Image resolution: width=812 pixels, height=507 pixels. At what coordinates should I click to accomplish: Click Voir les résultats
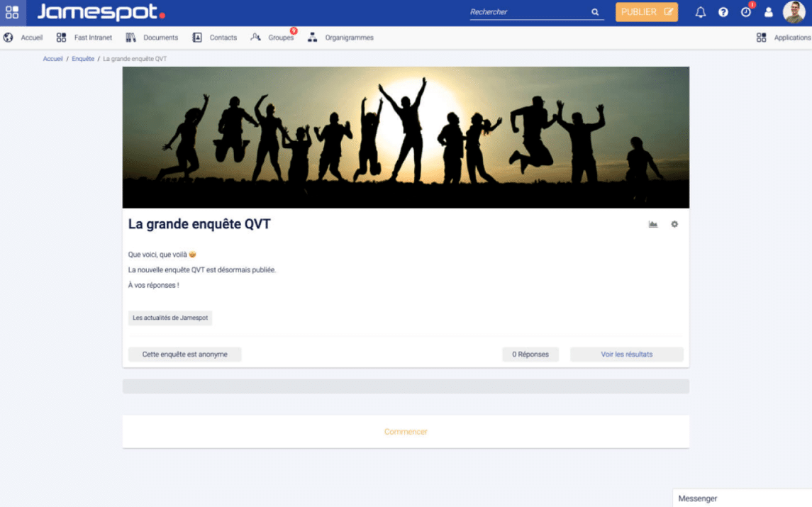(626, 355)
